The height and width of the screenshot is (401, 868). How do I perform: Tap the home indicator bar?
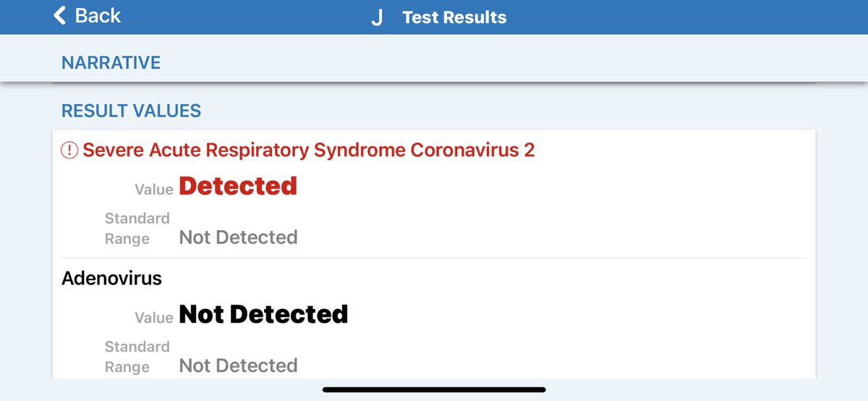tap(434, 389)
